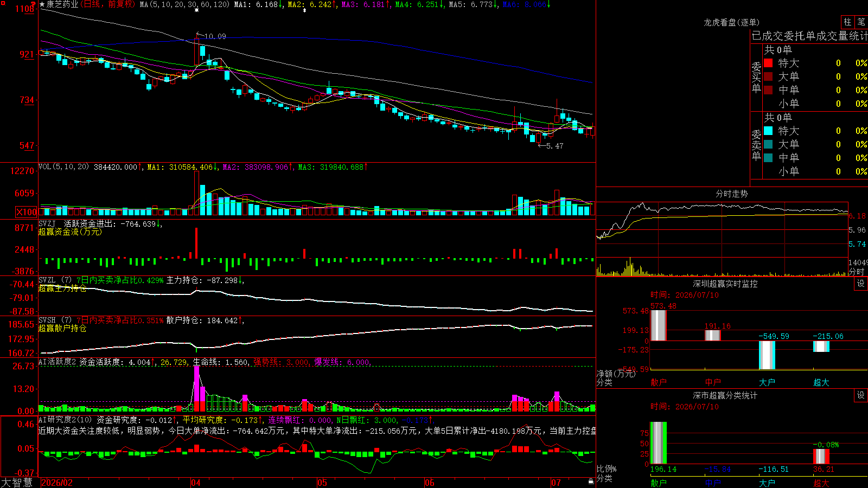Click the 2026/02 date marker on timeline
Screen dimensions: 868x488
coord(57,483)
